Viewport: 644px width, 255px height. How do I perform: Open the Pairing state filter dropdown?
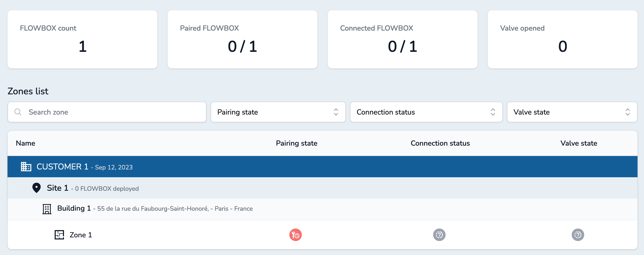(x=278, y=112)
